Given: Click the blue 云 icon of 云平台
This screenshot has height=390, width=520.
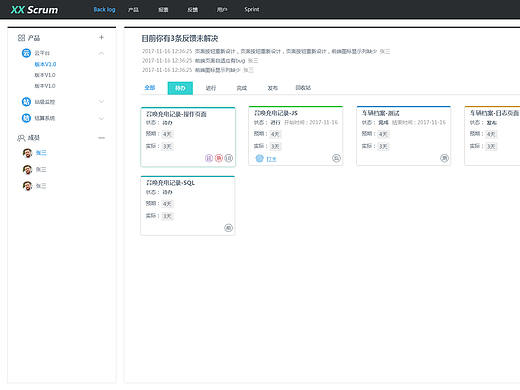Looking at the screenshot, I should 26,53.
